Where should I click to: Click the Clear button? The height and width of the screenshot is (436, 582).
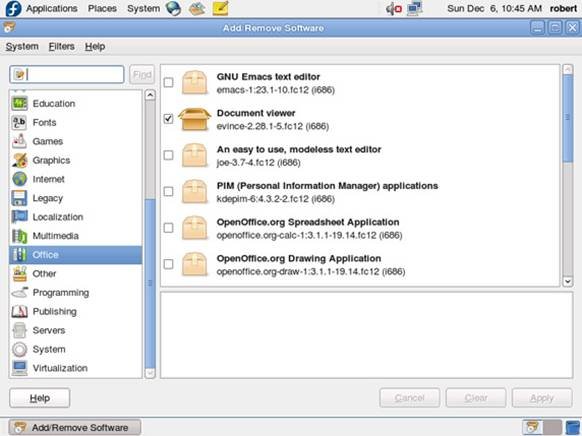click(x=476, y=398)
